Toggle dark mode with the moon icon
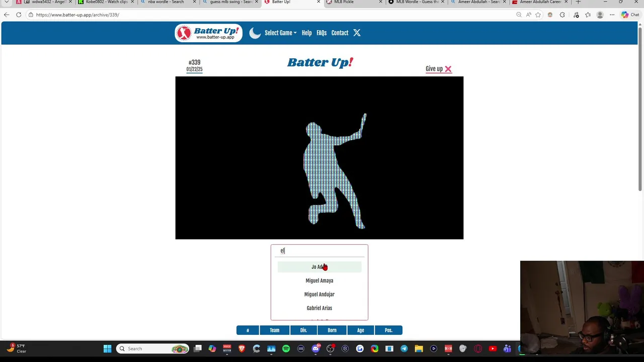The width and height of the screenshot is (644, 362). tap(255, 33)
